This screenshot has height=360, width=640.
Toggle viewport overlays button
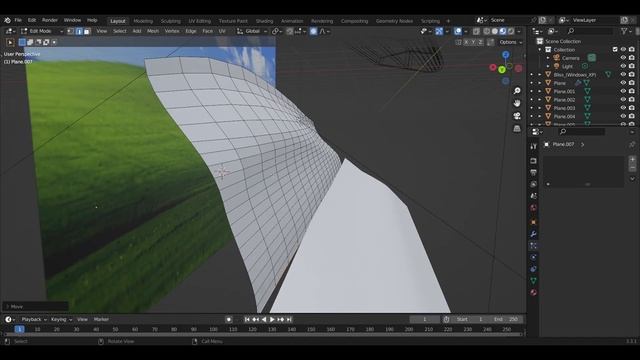click(458, 31)
